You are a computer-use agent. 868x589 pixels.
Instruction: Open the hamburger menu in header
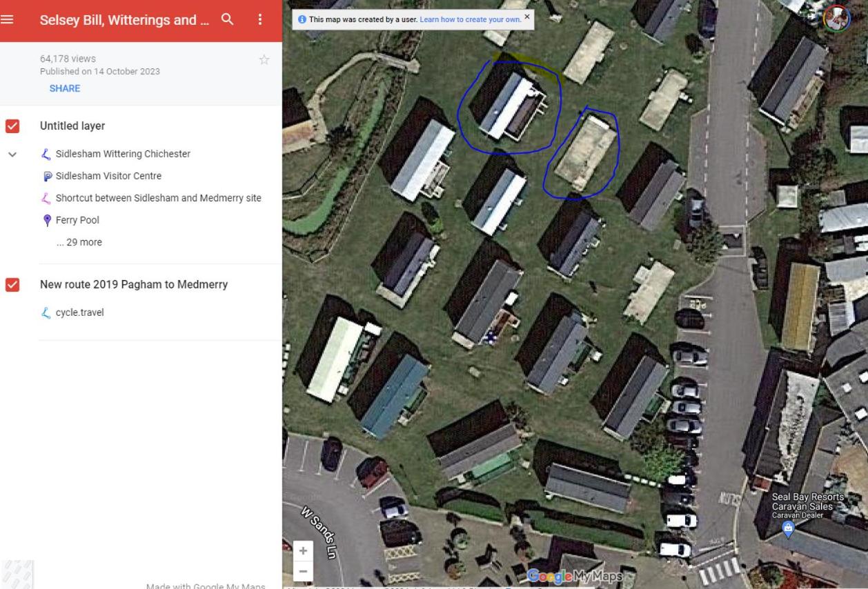(x=7, y=19)
